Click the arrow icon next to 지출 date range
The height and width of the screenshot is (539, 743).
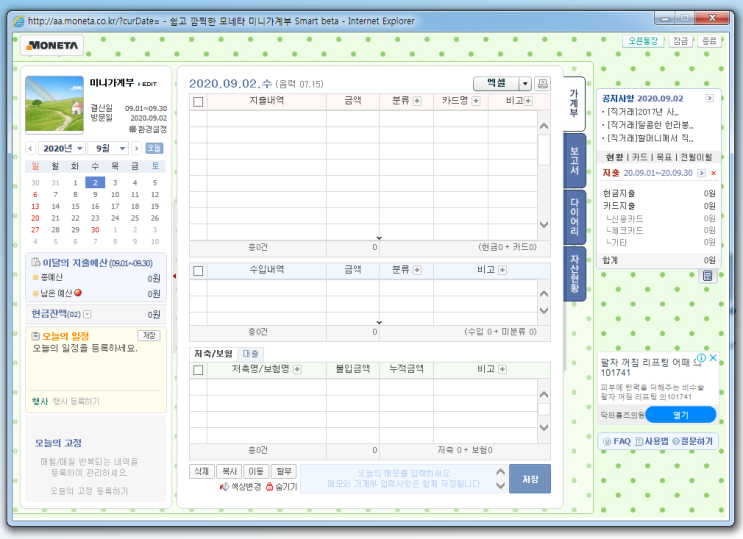tap(702, 173)
